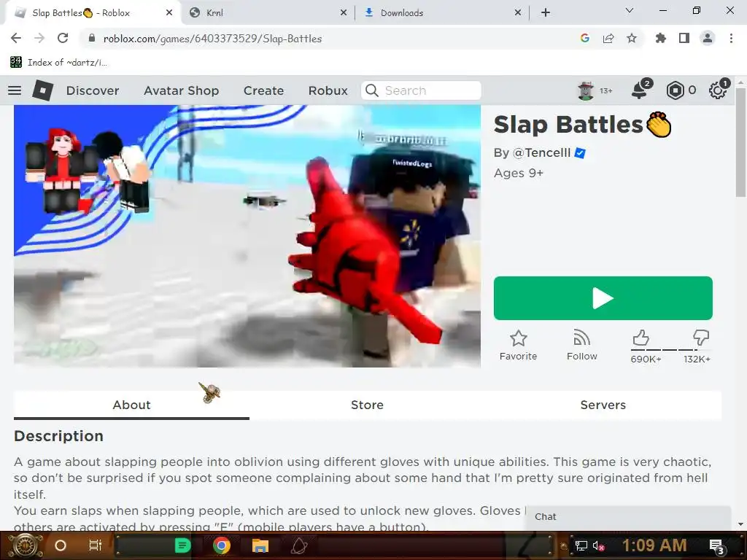
Task: Open Task View on taskbar
Action: point(96,545)
